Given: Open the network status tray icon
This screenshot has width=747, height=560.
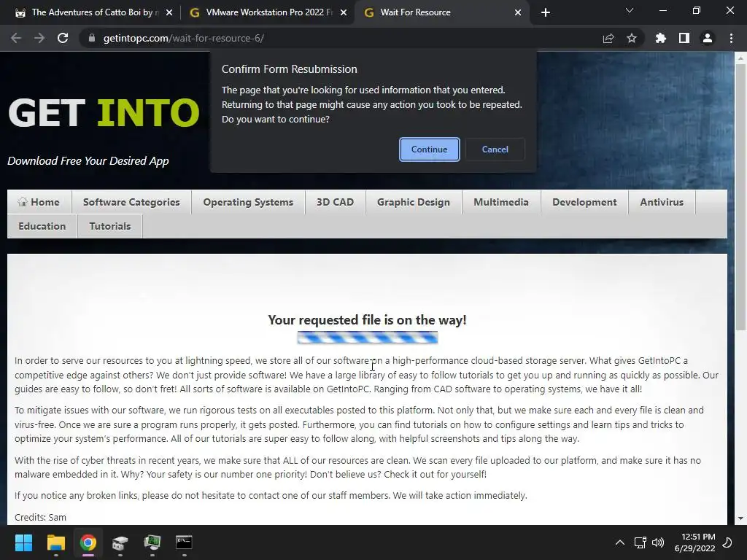Looking at the screenshot, I should click(640, 542).
